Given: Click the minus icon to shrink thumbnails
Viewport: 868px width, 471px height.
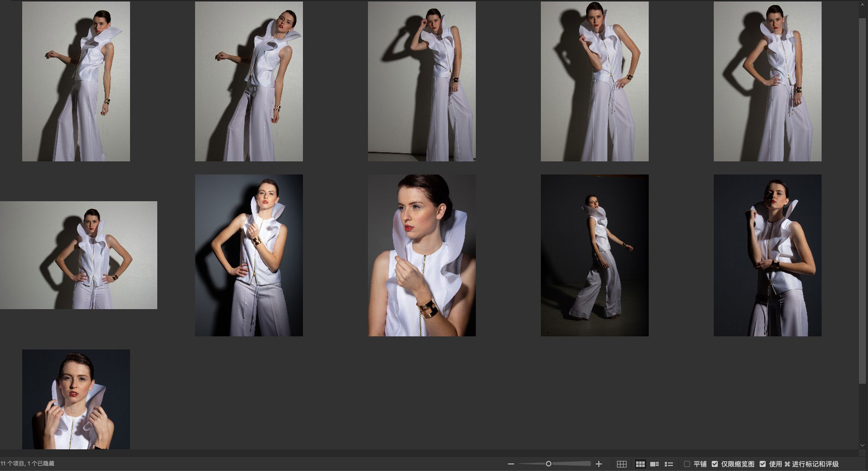Looking at the screenshot, I should click(x=511, y=464).
